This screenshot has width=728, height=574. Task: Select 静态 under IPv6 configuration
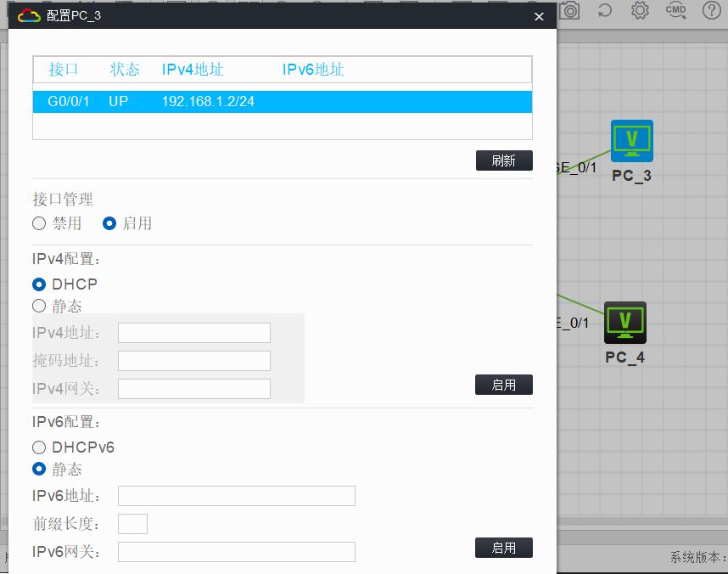pos(39,469)
